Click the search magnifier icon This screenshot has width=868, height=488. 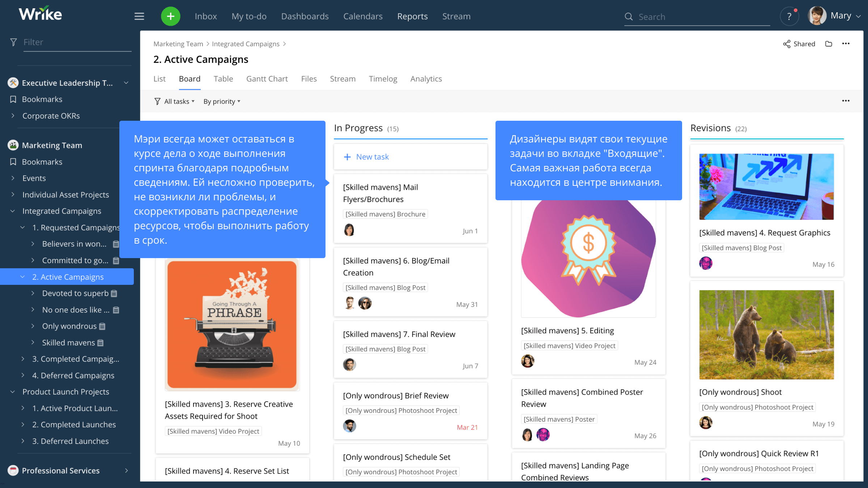(x=629, y=17)
